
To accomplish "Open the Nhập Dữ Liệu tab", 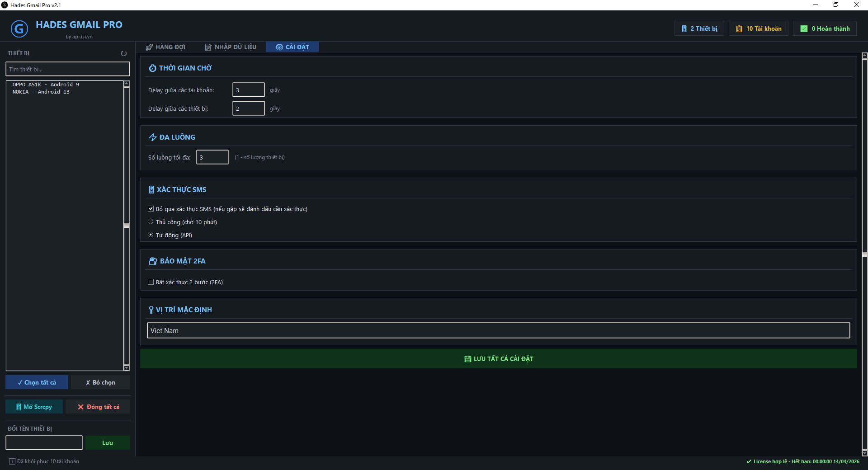I will (x=231, y=47).
